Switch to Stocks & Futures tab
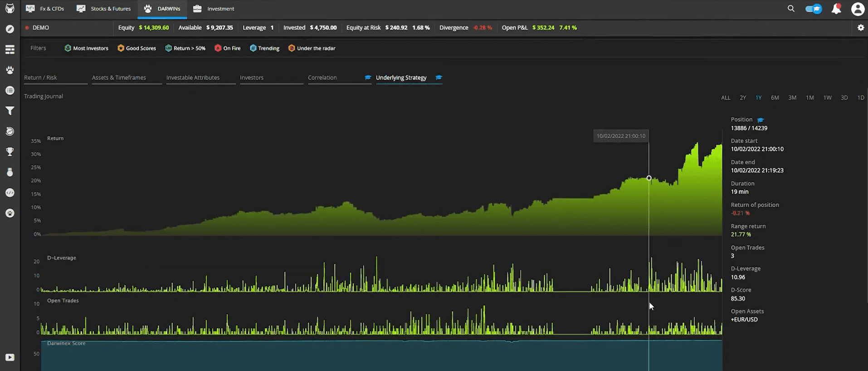 click(104, 9)
